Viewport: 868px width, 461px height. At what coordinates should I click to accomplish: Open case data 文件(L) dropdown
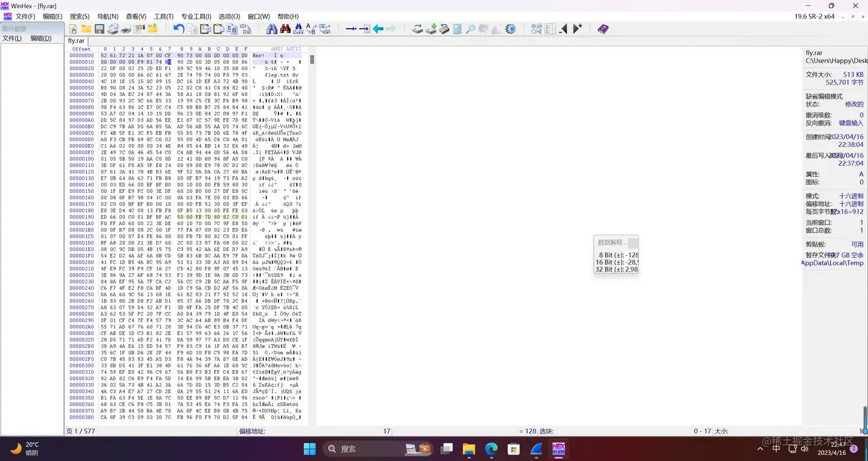point(12,38)
